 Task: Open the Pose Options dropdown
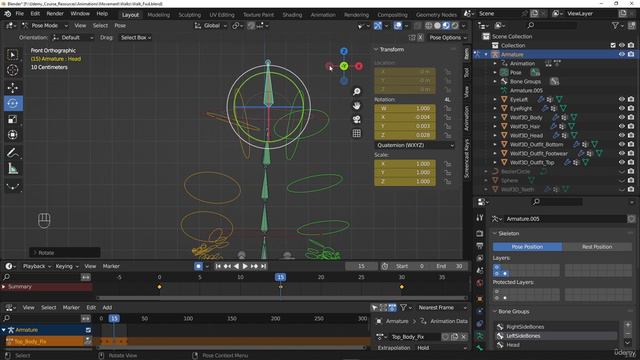click(448, 38)
